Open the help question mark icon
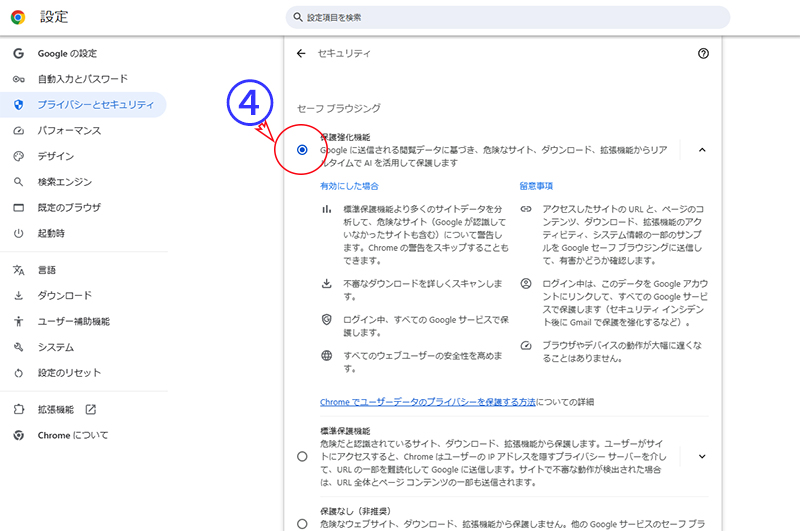 coord(703,54)
